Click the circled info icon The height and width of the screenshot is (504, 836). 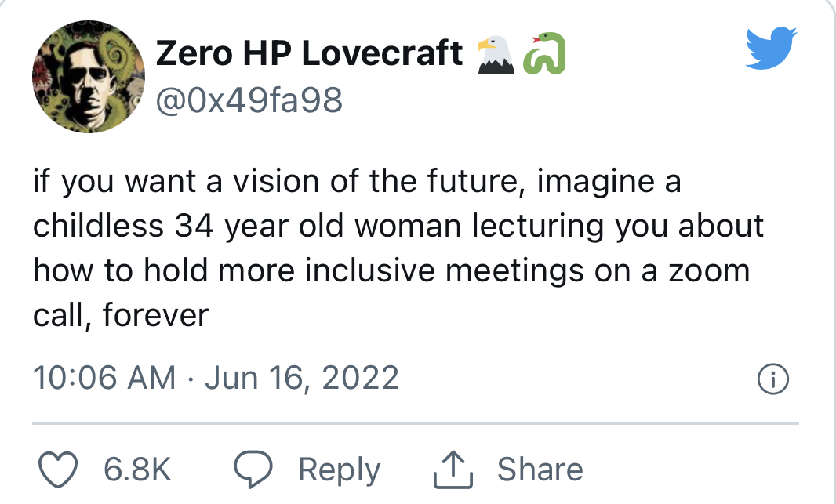click(772, 379)
